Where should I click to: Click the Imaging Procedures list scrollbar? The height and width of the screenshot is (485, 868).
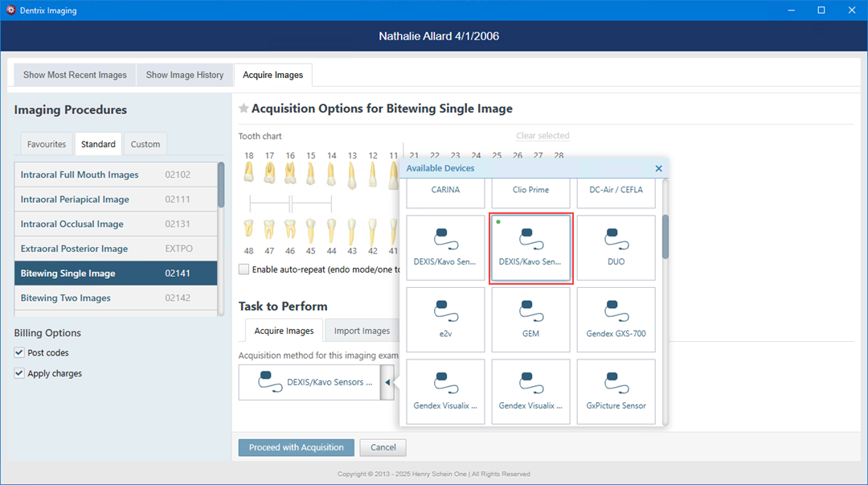221,184
